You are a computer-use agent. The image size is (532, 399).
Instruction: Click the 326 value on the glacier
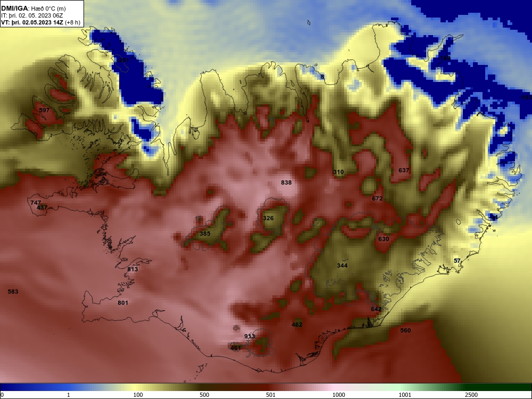pyautogui.click(x=268, y=218)
